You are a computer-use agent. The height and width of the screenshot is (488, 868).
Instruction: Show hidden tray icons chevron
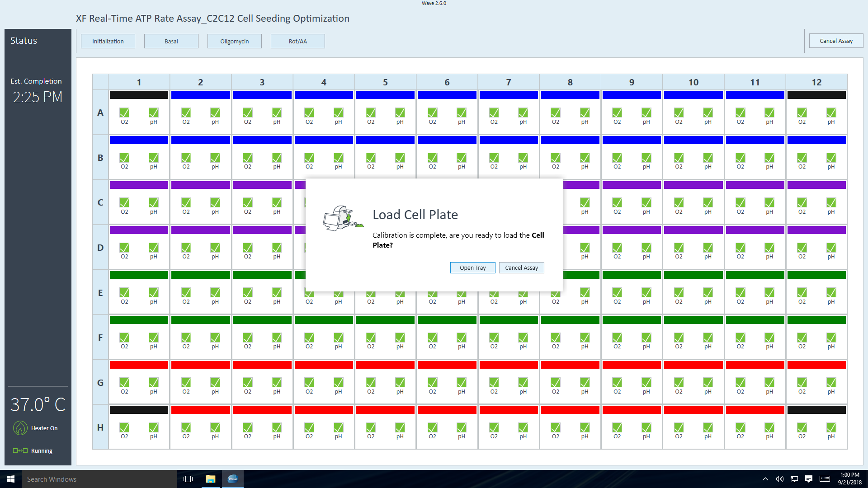(x=765, y=479)
